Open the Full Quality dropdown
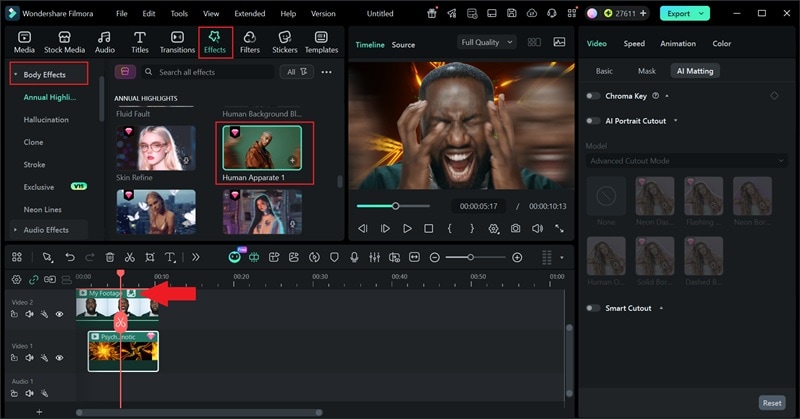The width and height of the screenshot is (800, 419). tap(486, 42)
